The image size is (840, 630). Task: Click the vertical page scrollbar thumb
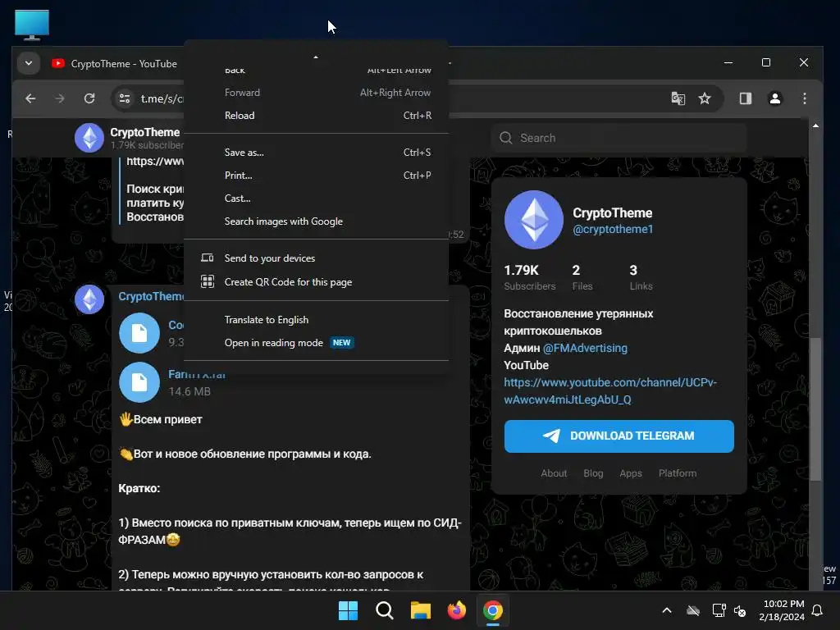pyautogui.click(x=815, y=409)
